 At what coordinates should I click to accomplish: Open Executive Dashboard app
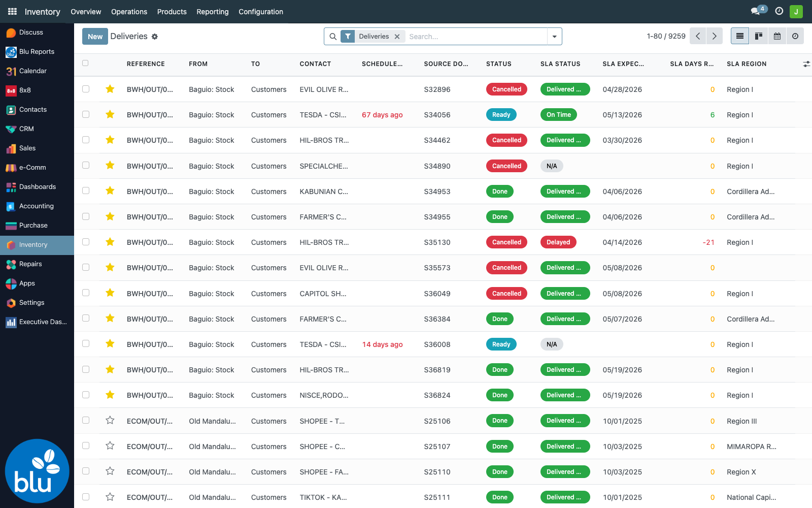[37, 322]
